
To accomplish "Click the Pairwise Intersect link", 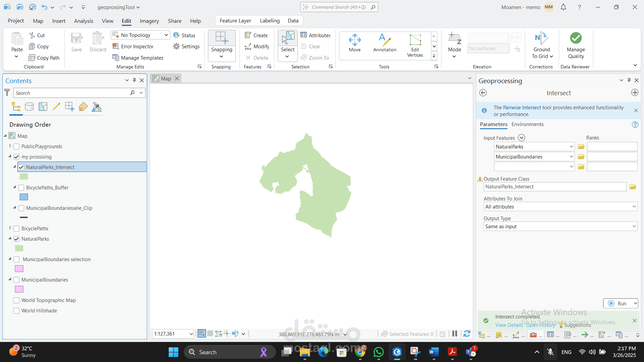I will click(522, 108).
